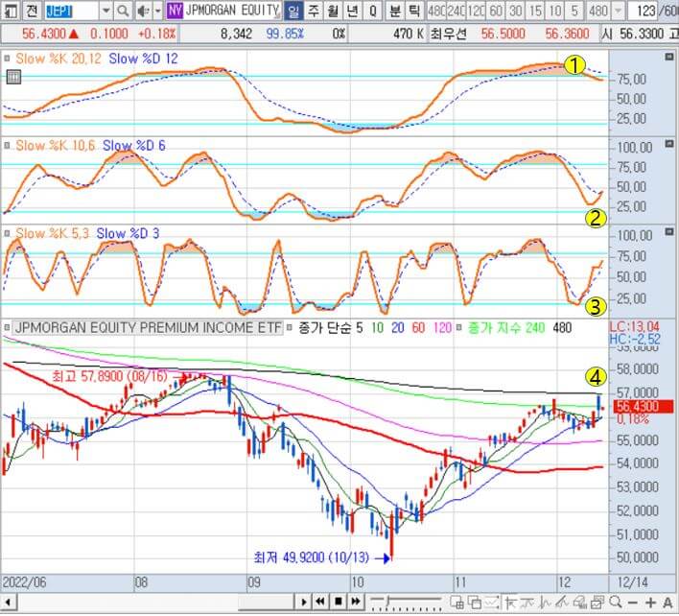The width and height of the screenshot is (679, 616).
Task: Switch to minute 분 chart period
Action: point(395,11)
